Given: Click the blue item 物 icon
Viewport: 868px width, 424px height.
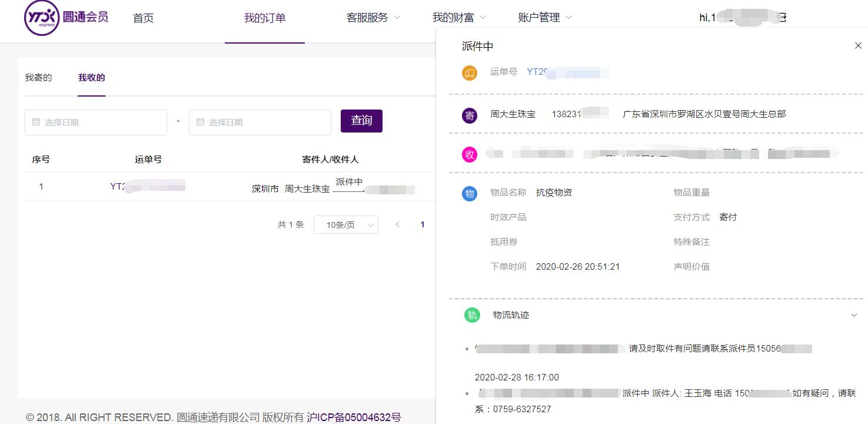Looking at the screenshot, I should 470,194.
